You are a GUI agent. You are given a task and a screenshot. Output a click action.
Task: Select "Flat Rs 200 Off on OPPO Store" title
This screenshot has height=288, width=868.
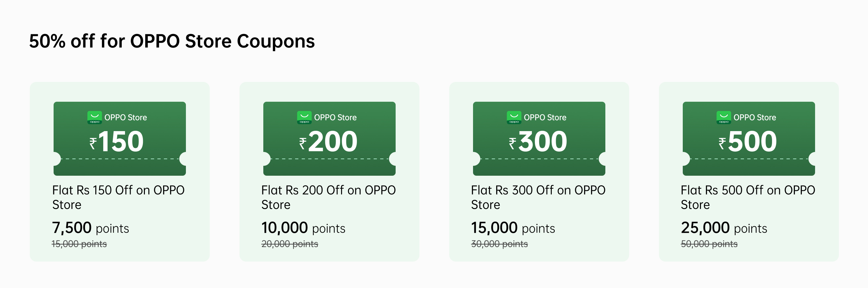coord(328,197)
